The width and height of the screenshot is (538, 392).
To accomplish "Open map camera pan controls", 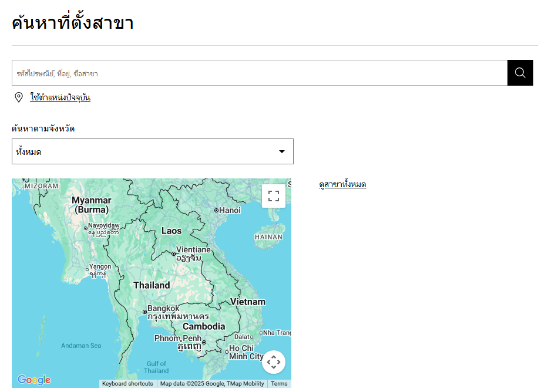I will [x=274, y=362].
